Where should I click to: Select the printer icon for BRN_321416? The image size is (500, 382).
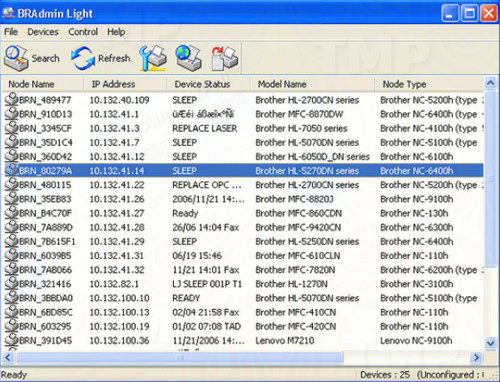click(x=11, y=284)
